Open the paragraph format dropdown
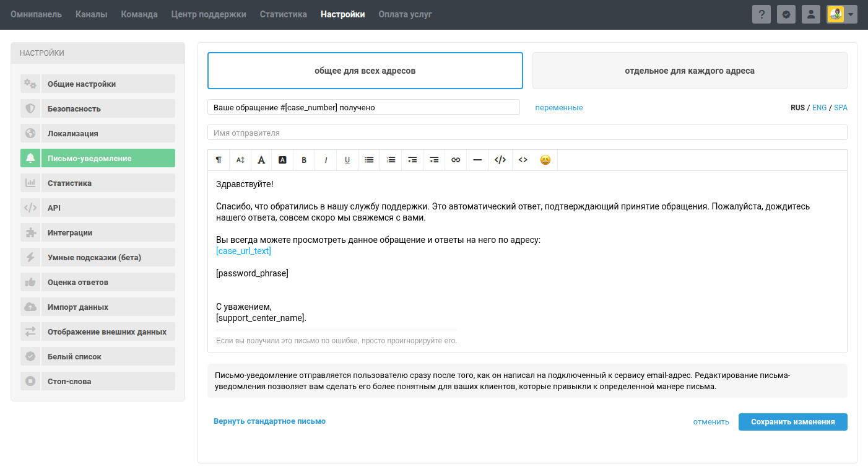Screen dimensions: 868x474 click(219, 160)
